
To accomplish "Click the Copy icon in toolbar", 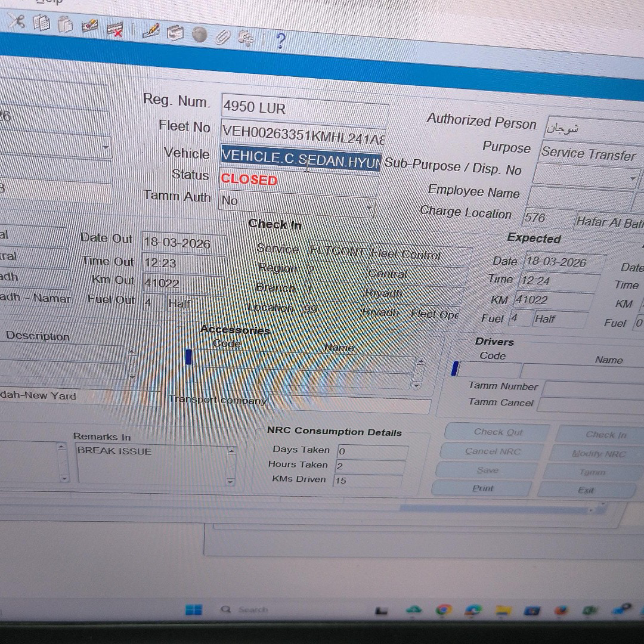I will coord(41,23).
